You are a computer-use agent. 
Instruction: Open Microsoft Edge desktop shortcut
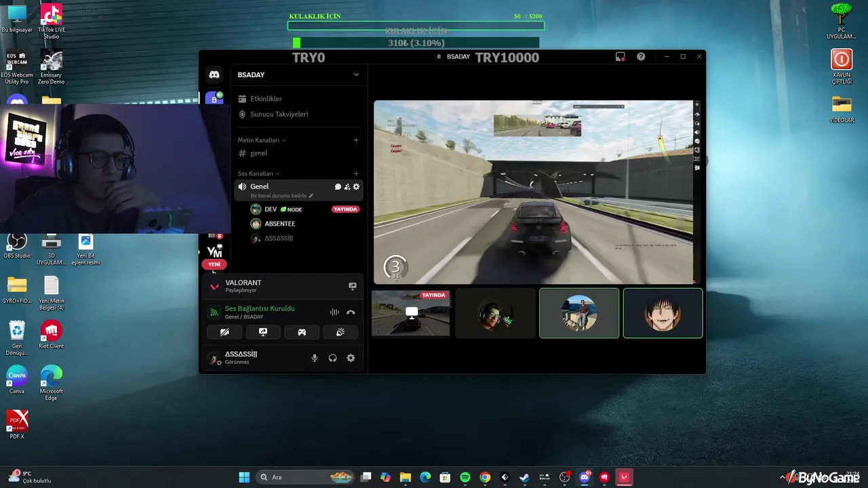52,383
